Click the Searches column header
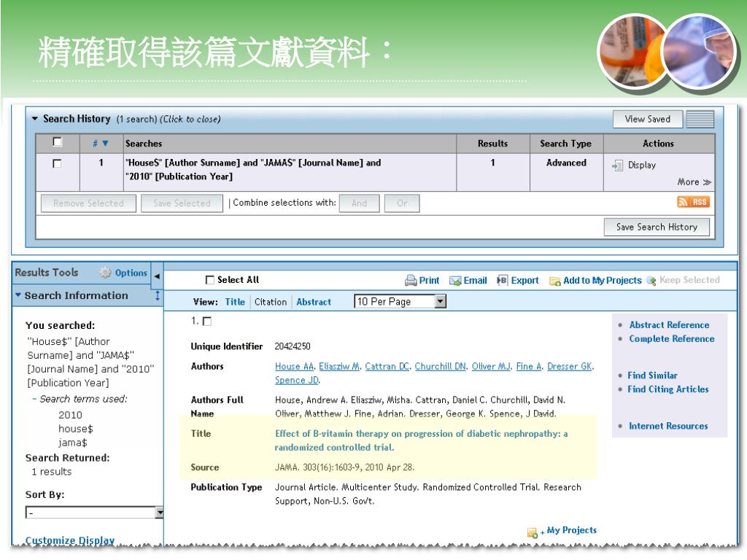 144,144
